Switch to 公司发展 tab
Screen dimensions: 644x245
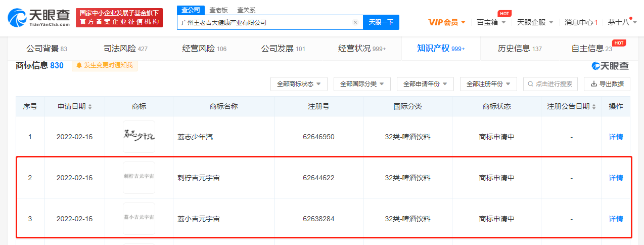(283, 49)
